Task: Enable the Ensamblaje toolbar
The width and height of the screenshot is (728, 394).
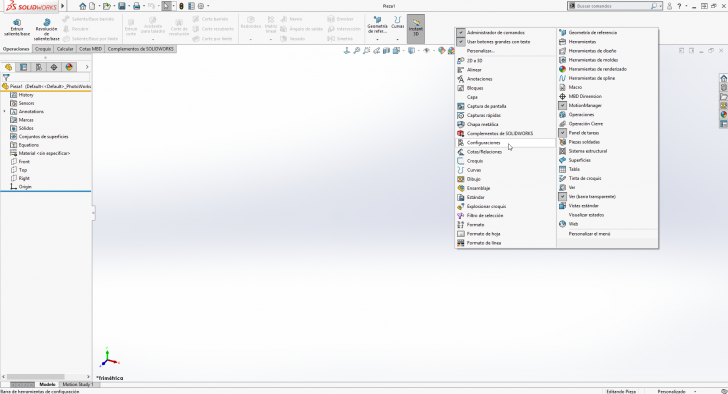Action: point(506,188)
